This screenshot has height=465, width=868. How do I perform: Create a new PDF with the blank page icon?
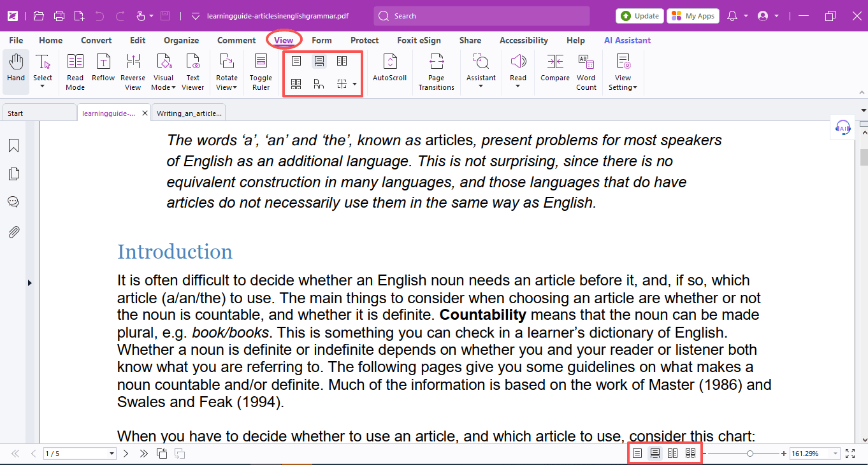[79, 16]
